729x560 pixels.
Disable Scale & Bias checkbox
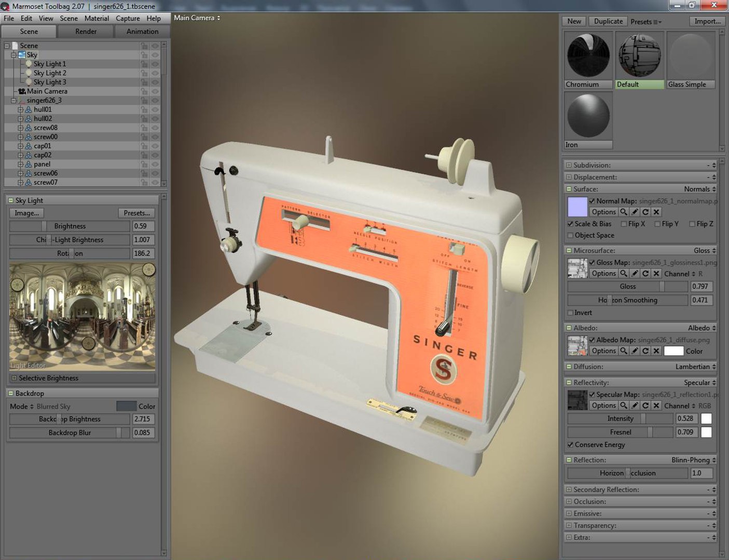571,224
